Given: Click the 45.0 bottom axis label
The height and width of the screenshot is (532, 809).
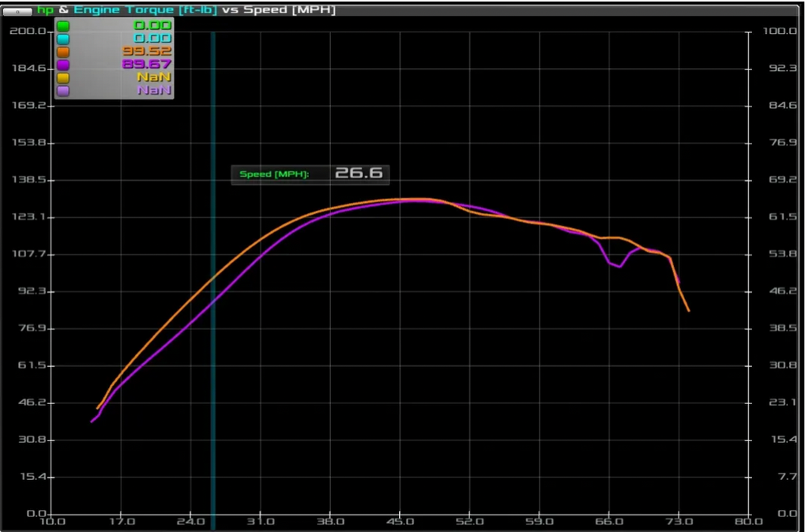Looking at the screenshot, I should 401,522.
